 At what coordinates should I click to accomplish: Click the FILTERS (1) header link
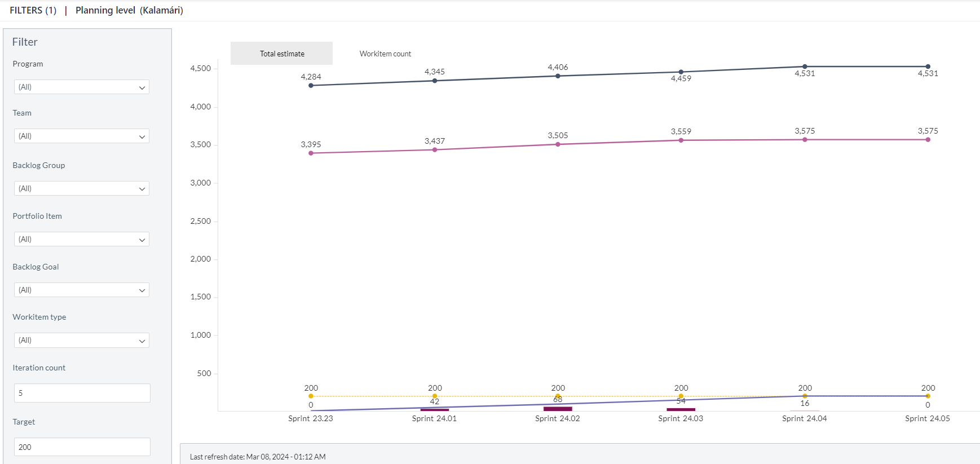pyautogui.click(x=33, y=10)
